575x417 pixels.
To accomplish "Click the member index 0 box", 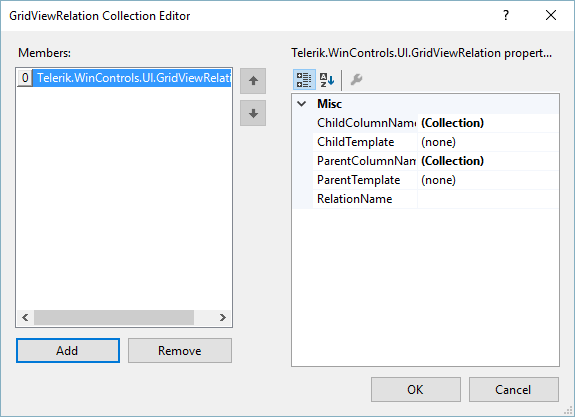I will click(25, 78).
